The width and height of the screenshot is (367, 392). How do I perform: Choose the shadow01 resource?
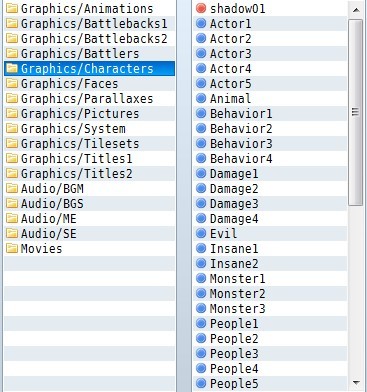[x=270, y=8]
